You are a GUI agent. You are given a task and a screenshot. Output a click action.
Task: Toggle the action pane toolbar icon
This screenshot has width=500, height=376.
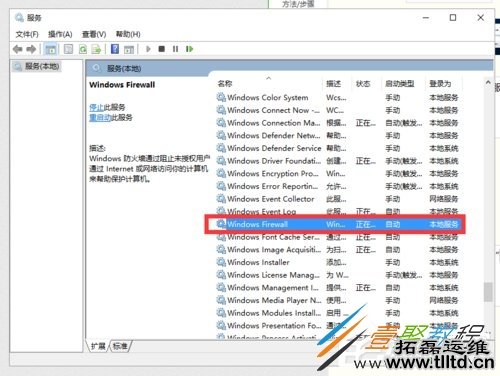tap(129, 49)
